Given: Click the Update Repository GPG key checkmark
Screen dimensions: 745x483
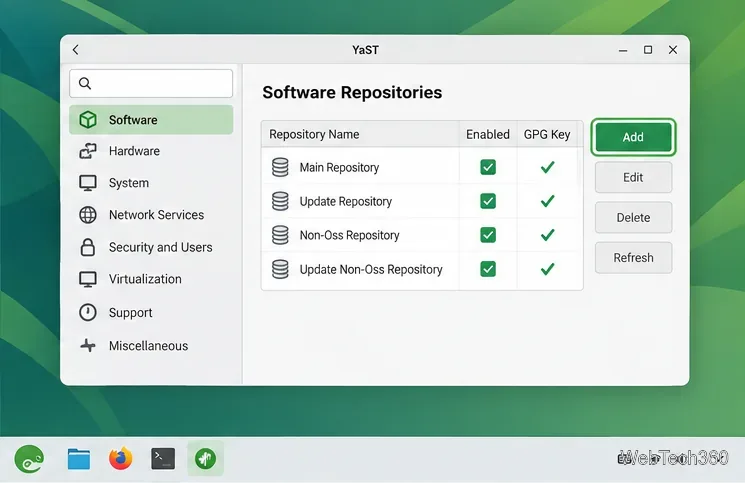Looking at the screenshot, I should pos(547,201).
